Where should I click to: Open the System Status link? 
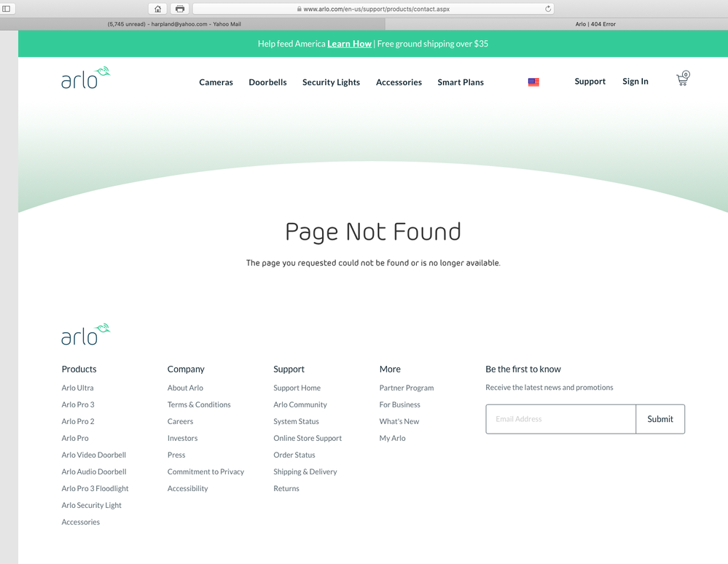coord(296,421)
